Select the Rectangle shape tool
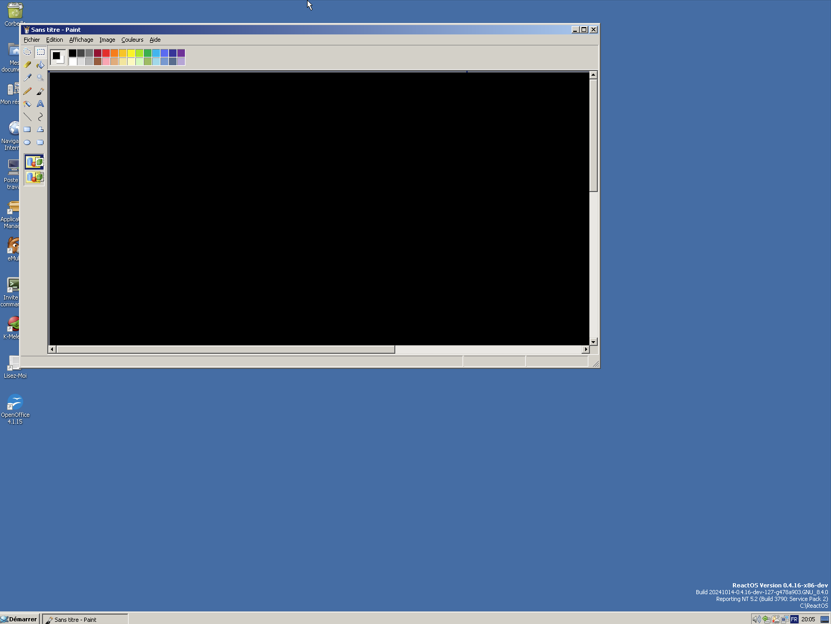The width and height of the screenshot is (831, 624). (x=27, y=129)
